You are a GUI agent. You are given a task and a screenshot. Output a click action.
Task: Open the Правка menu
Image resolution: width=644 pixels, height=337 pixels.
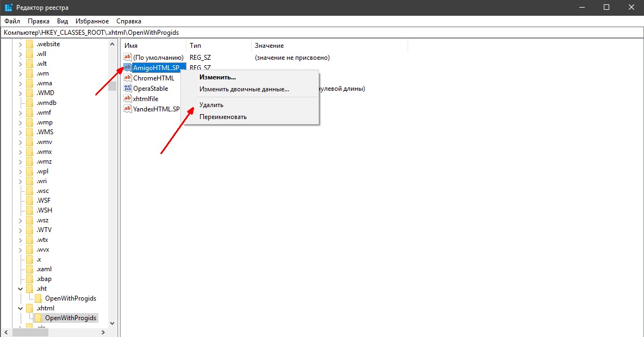pos(38,21)
